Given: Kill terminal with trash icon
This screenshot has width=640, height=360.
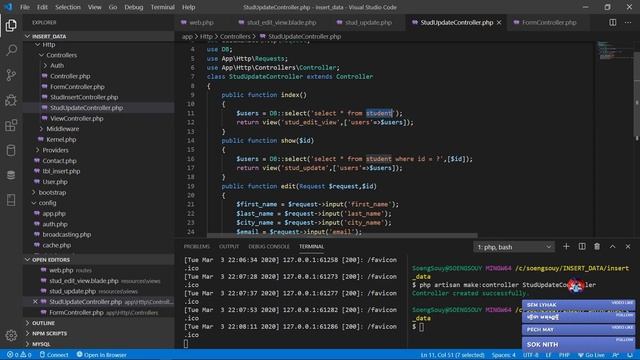Looking at the screenshot, I should [x=597, y=247].
